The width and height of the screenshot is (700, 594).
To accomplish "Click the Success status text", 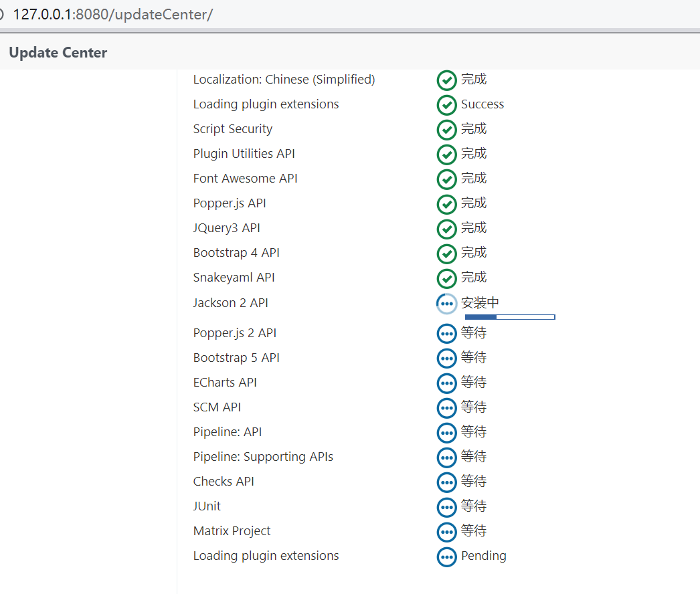I will tap(482, 104).
